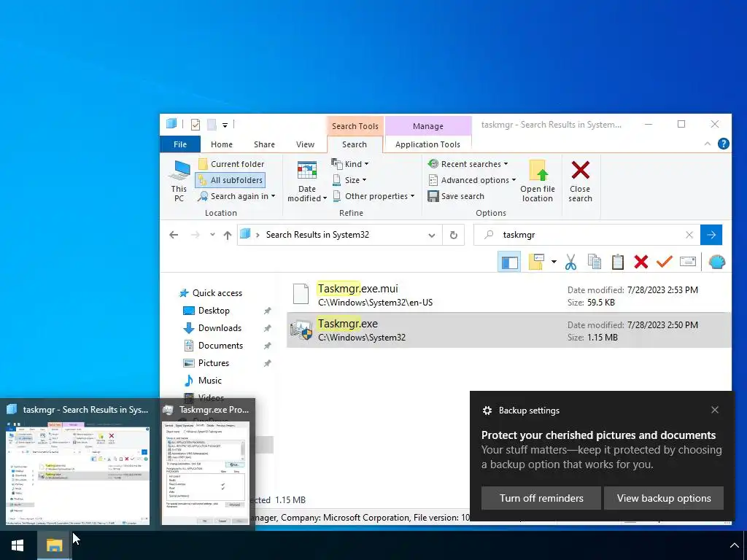747x560 pixels.
Task: Switch to Application Tools tab
Action: [x=427, y=144]
